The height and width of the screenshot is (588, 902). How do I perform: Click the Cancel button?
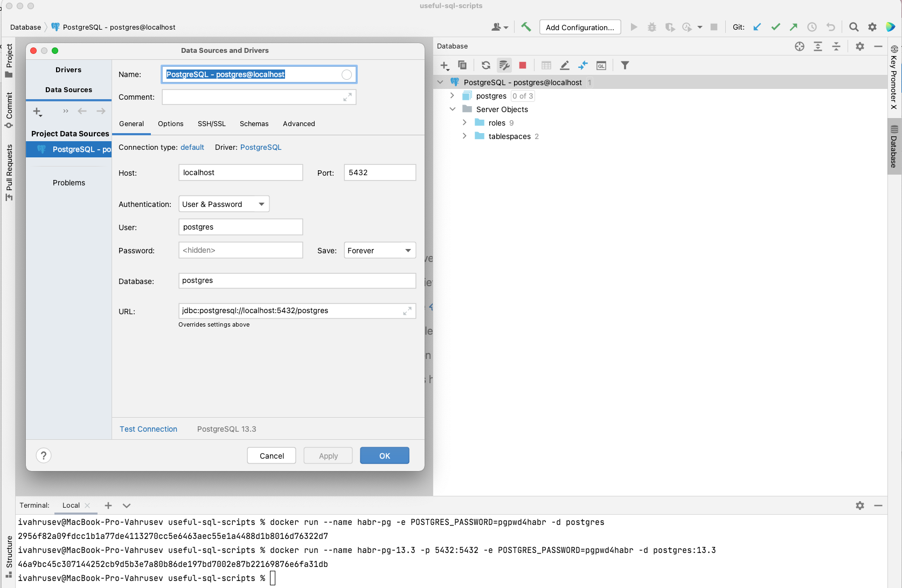pyautogui.click(x=272, y=456)
